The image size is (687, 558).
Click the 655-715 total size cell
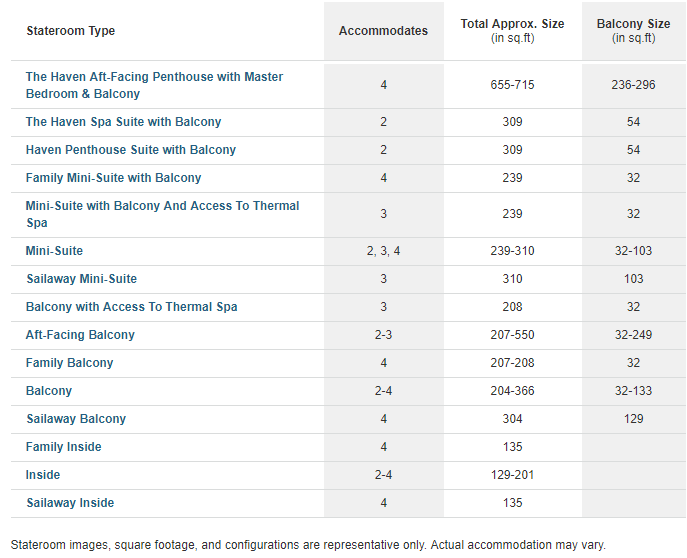point(512,85)
